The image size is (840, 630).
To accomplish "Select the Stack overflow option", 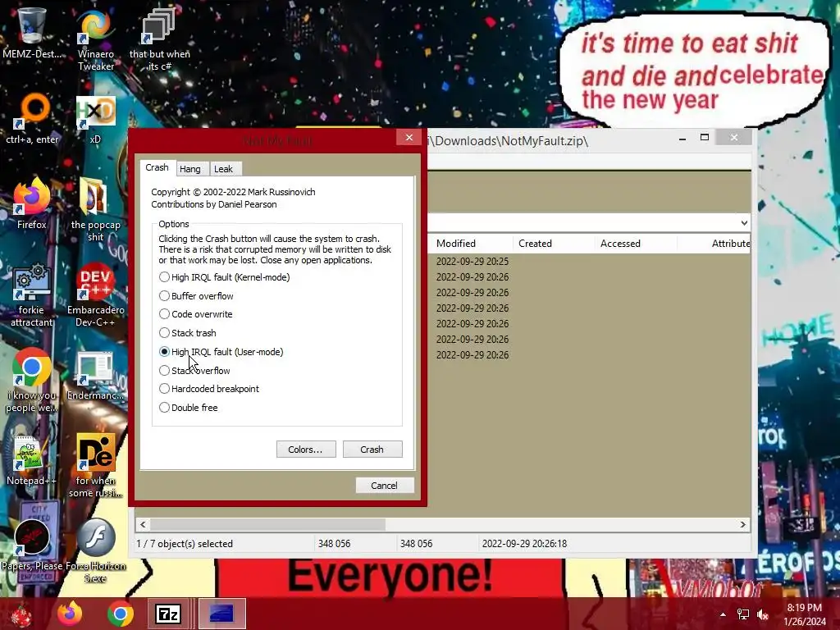I will [195, 370].
